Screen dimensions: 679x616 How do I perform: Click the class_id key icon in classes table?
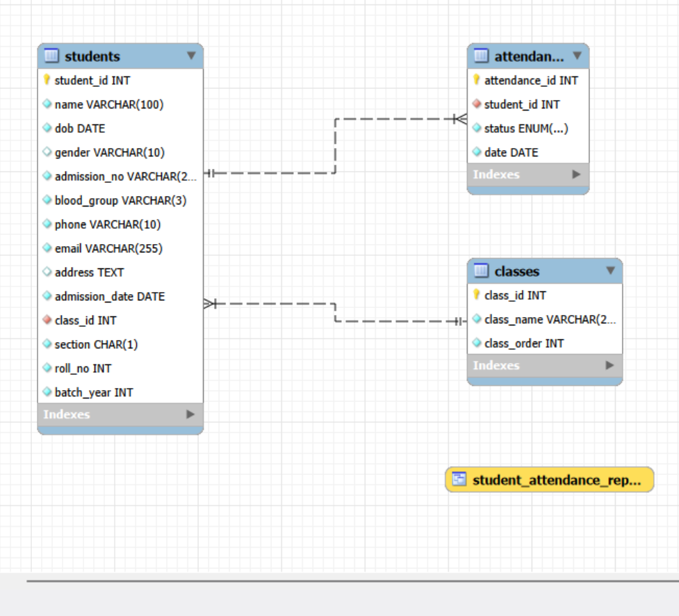click(x=477, y=295)
